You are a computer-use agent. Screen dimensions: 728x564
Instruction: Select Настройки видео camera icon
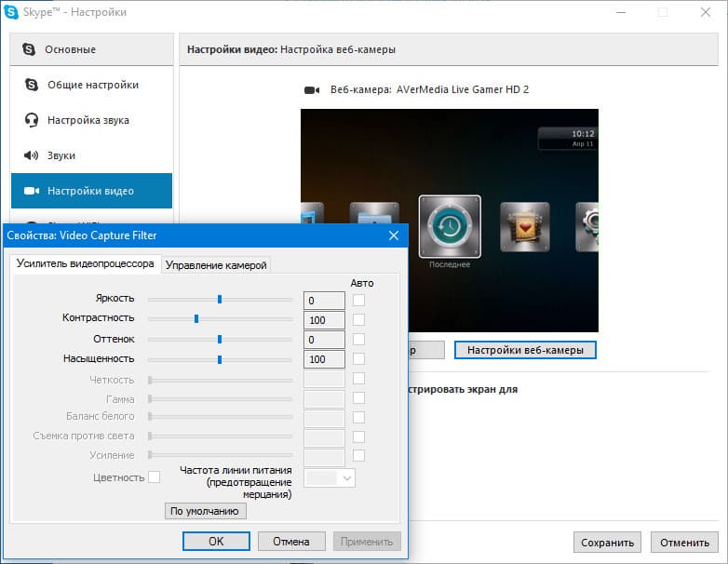[32, 191]
